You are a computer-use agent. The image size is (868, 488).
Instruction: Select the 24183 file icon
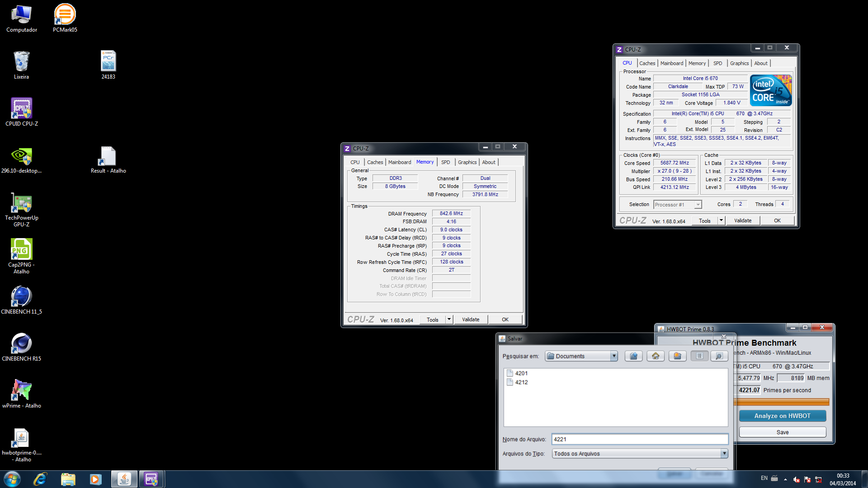(108, 66)
